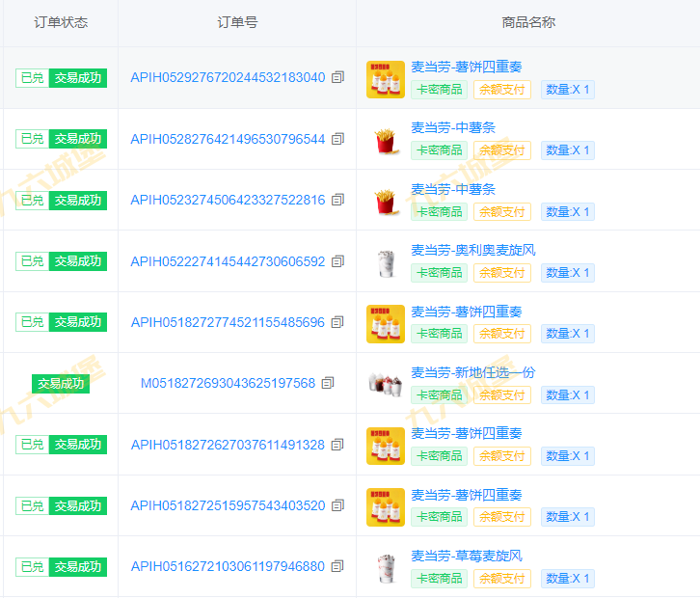Open order APIH051827277452115548​5696 link

click(x=228, y=322)
